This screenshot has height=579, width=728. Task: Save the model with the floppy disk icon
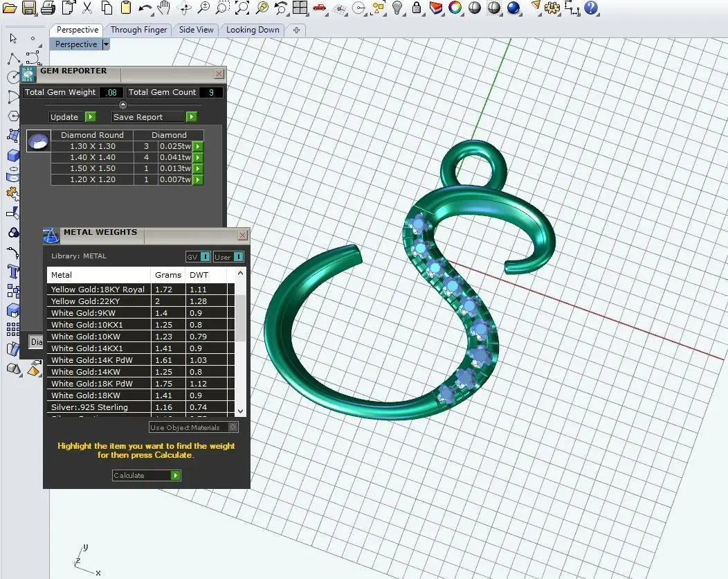tap(29, 8)
